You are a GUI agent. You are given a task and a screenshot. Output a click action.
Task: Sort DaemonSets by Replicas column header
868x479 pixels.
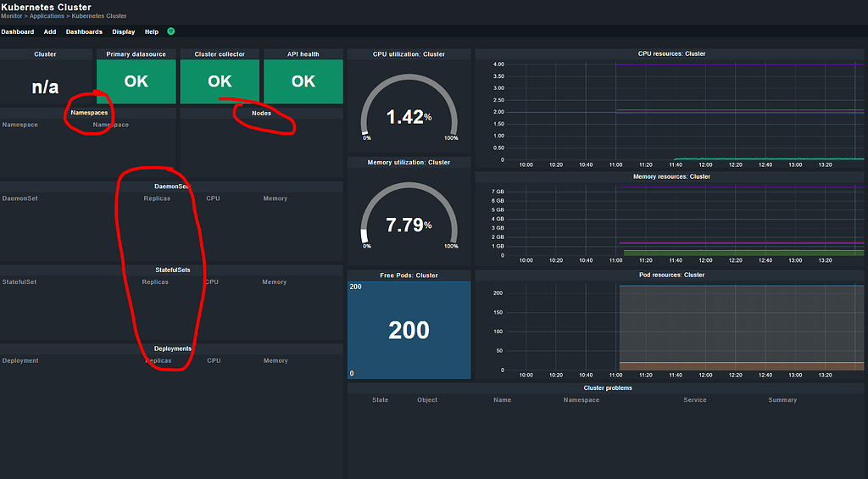click(157, 198)
